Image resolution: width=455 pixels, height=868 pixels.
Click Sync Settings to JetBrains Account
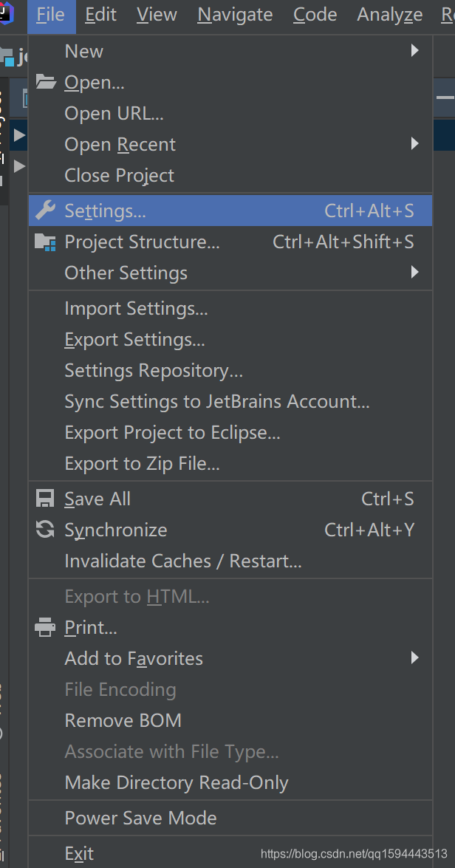[x=216, y=401]
